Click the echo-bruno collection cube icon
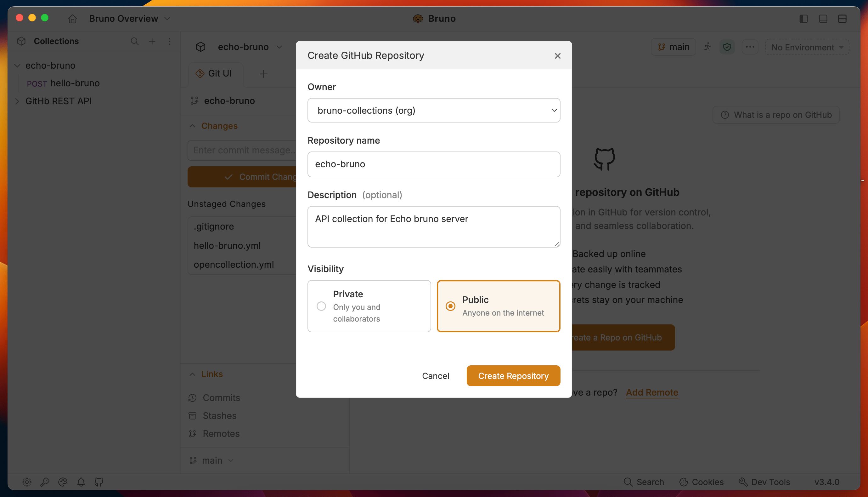Image resolution: width=868 pixels, height=497 pixels. [x=200, y=47]
